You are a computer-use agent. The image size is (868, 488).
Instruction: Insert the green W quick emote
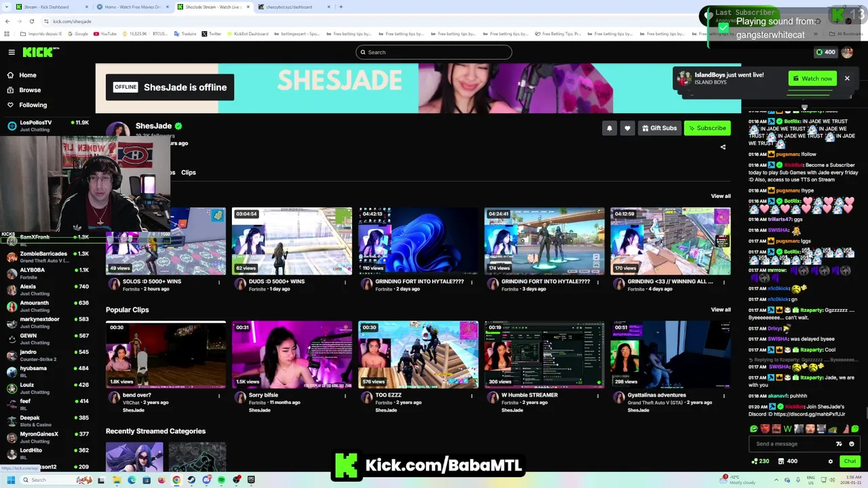coord(788,428)
